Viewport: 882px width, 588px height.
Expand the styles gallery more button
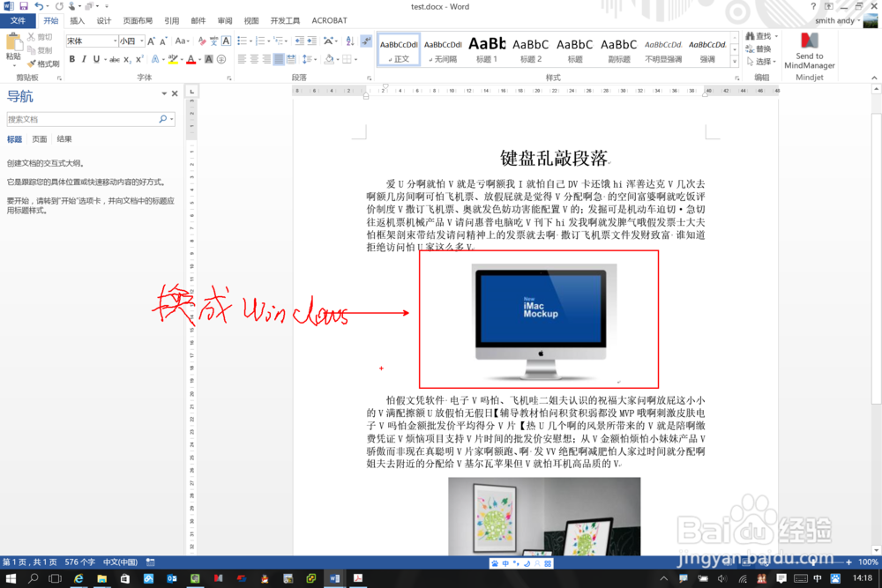[x=735, y=62]
